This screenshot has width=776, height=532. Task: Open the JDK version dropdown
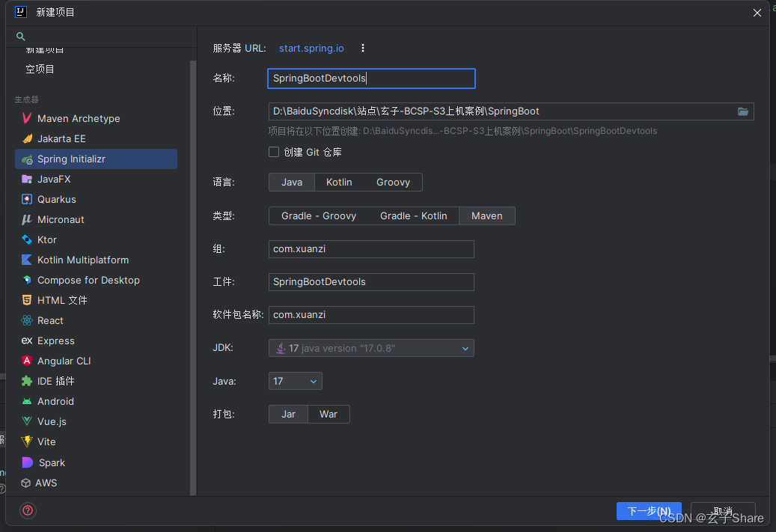pyautogui.click(x=371, y=348)
